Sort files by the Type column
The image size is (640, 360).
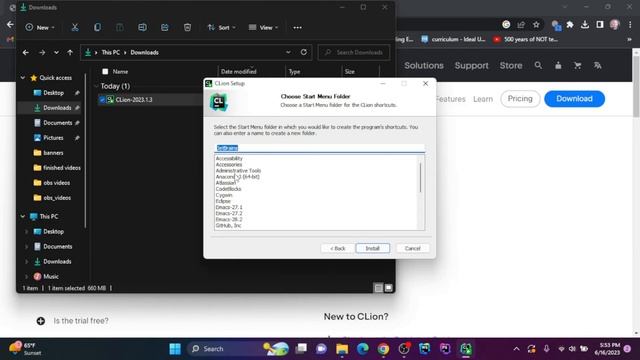pyautogui.click(x=294, y=71)
